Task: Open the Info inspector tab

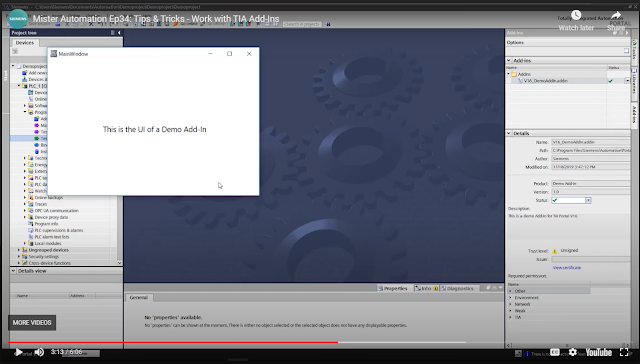Action: 427,288
